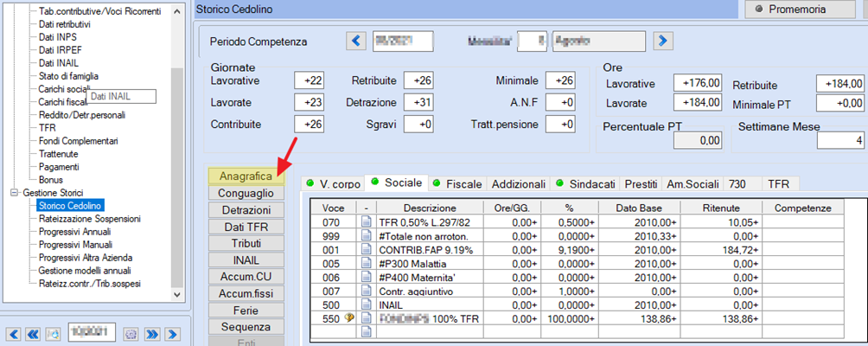The height and width of the screenshot is (346, 868).
Task: Open document icon for #P300 Malattia row
Action: click(366, 264)
